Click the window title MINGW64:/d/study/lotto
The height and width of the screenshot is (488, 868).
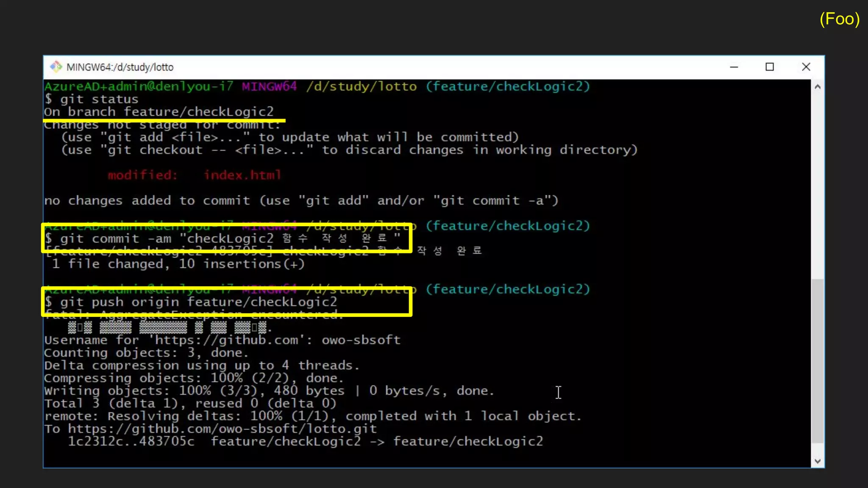pos(120,67)
